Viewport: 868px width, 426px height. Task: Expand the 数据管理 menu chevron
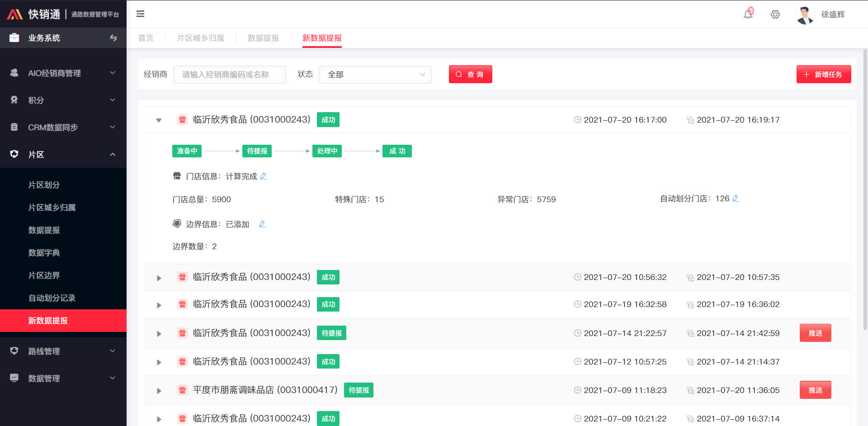point(113,378)
